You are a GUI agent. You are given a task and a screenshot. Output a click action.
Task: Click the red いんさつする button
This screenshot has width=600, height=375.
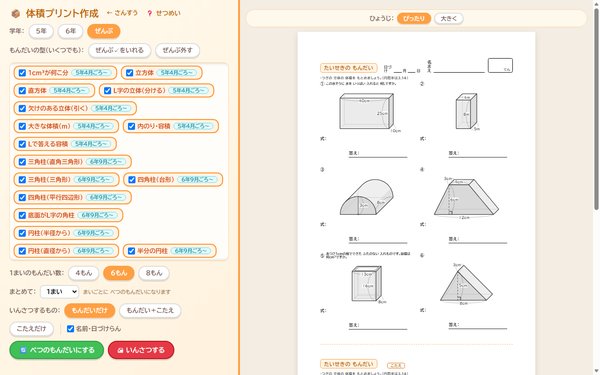(x=141, y=350)
